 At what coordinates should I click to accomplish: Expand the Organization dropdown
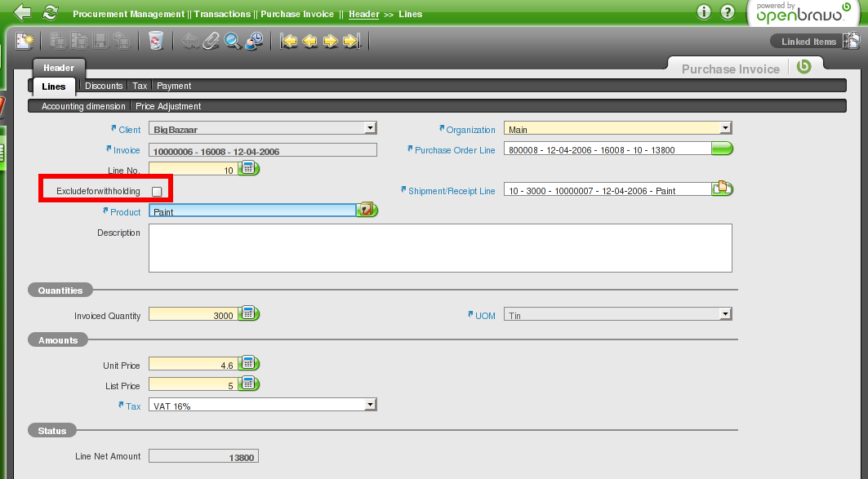tap(725, 128)
